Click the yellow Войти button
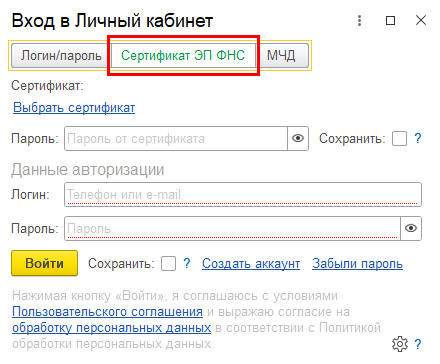 tap(44, 263)
